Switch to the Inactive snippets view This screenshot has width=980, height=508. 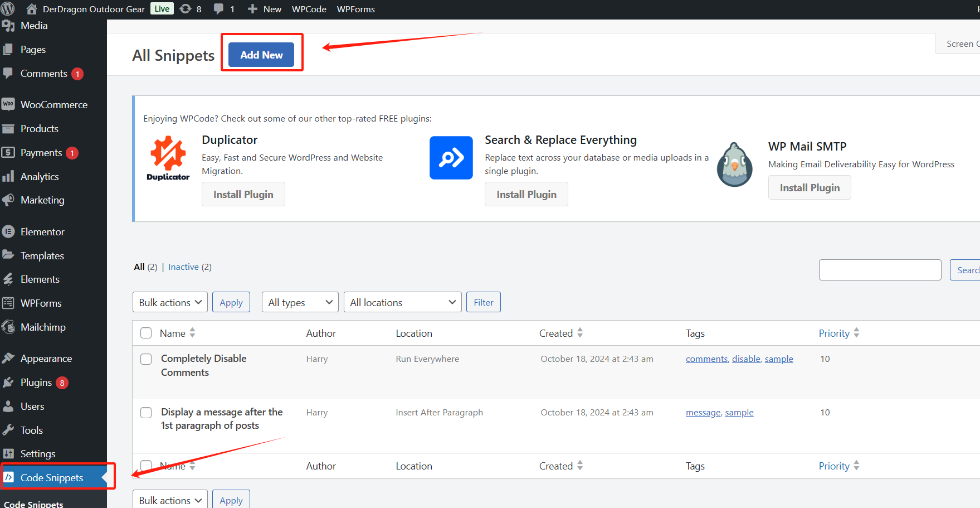[183, 267]
